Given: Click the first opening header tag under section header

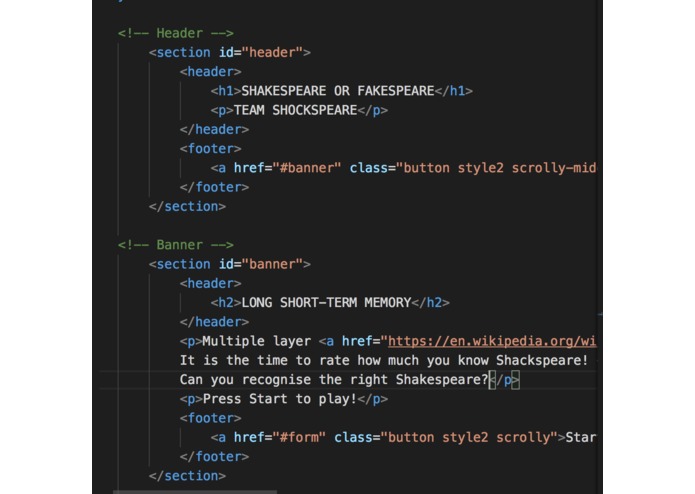Looking at the screenshot, I should (x=211, y=72).
